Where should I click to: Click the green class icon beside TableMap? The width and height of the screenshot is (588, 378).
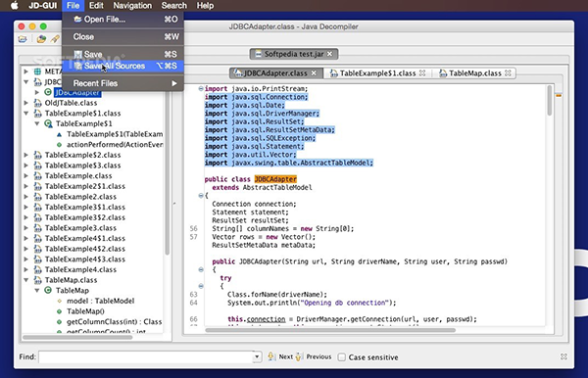[48, 290]
